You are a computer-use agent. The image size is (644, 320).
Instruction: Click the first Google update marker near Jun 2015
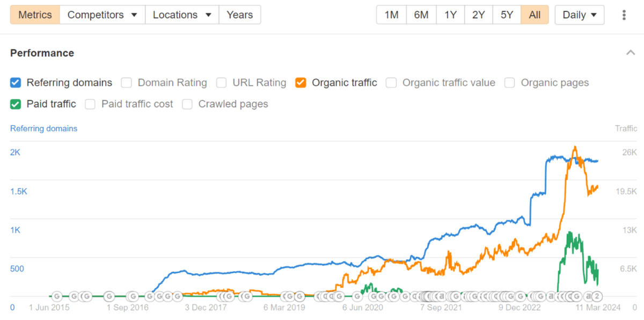coord(57,296)
